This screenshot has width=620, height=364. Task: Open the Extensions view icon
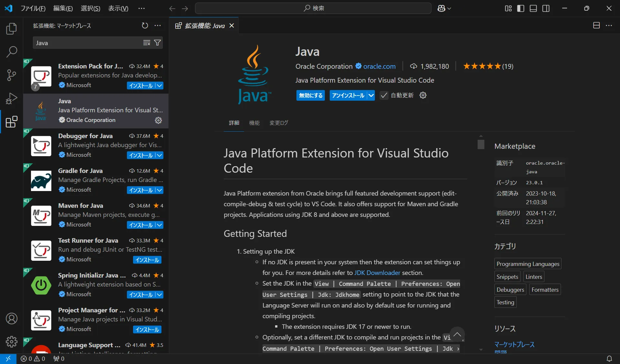12,122
